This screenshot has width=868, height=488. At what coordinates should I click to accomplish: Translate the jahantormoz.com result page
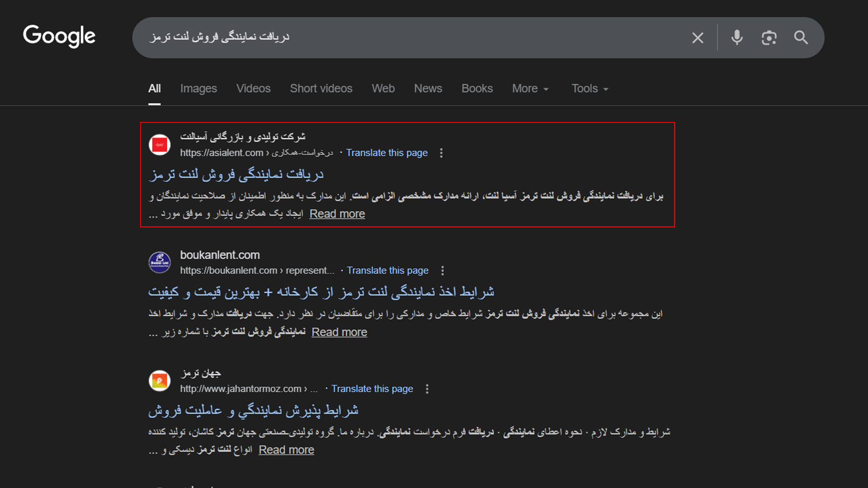372,389
